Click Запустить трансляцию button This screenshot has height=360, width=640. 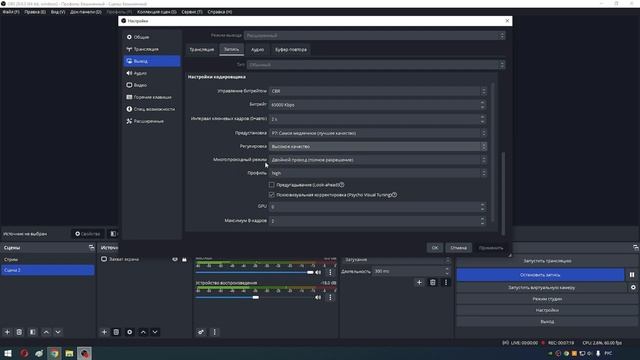click(x=547, y=261)
